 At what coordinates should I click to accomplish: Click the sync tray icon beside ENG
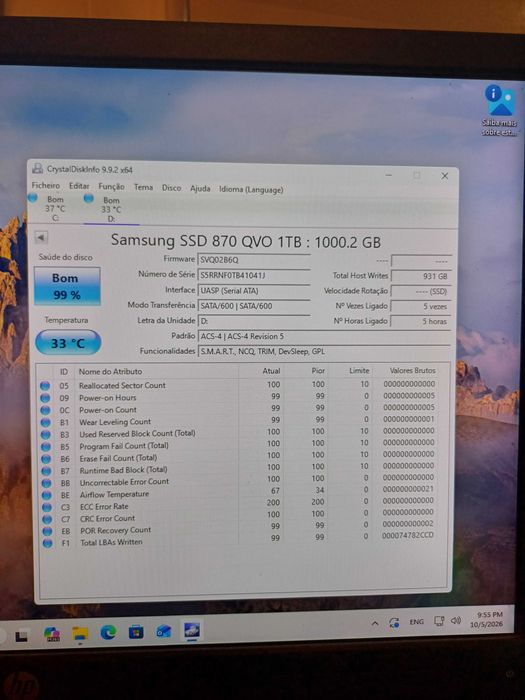click(394, 623)
